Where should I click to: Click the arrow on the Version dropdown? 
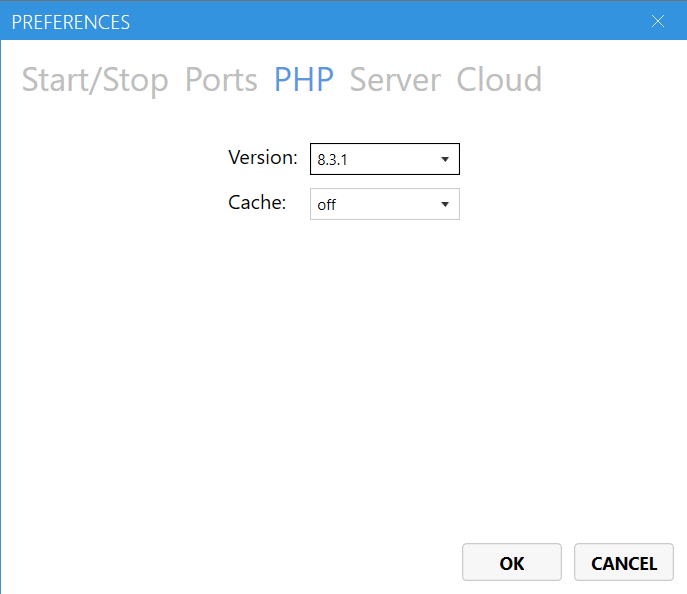(445, 159)
